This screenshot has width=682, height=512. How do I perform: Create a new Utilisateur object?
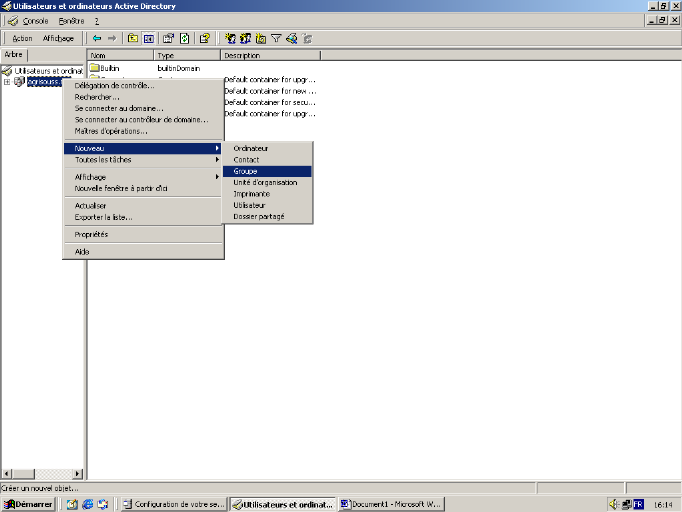[267, 205]
